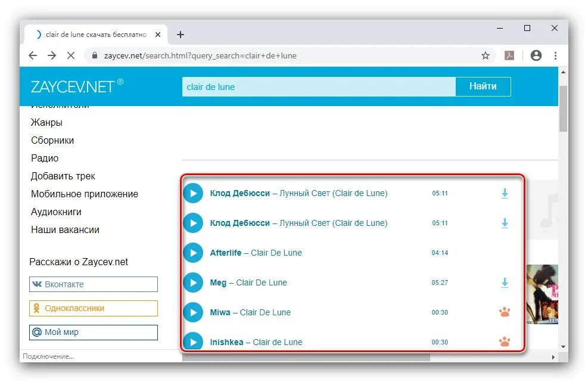
Task: Open the Сборники sidebar link
Action: pyautogui.click(x=52, y=140)
